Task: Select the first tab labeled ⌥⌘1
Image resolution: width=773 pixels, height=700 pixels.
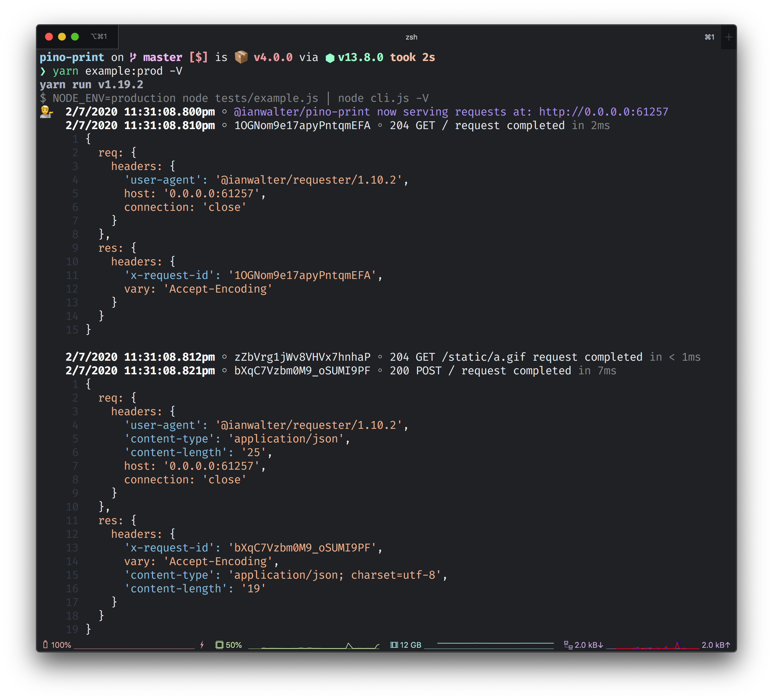Action: (x=99, y=36)
